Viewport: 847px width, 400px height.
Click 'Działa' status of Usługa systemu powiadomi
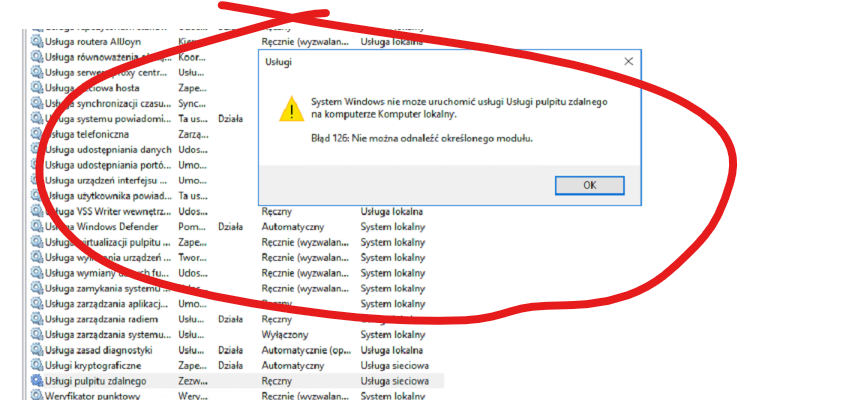[x=231, y=119]
